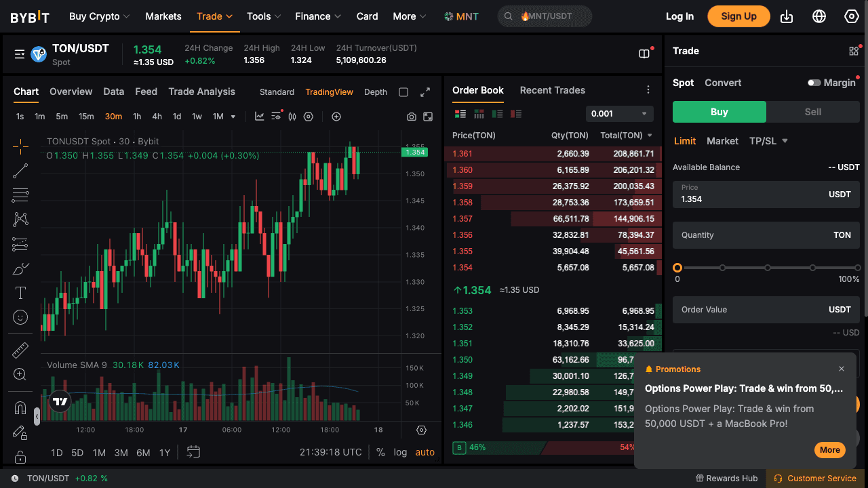Image resolution: width=868 pixels, height=488 pixels.
Task: Open the header settings gear icon
Action: [x=852, y=16]
